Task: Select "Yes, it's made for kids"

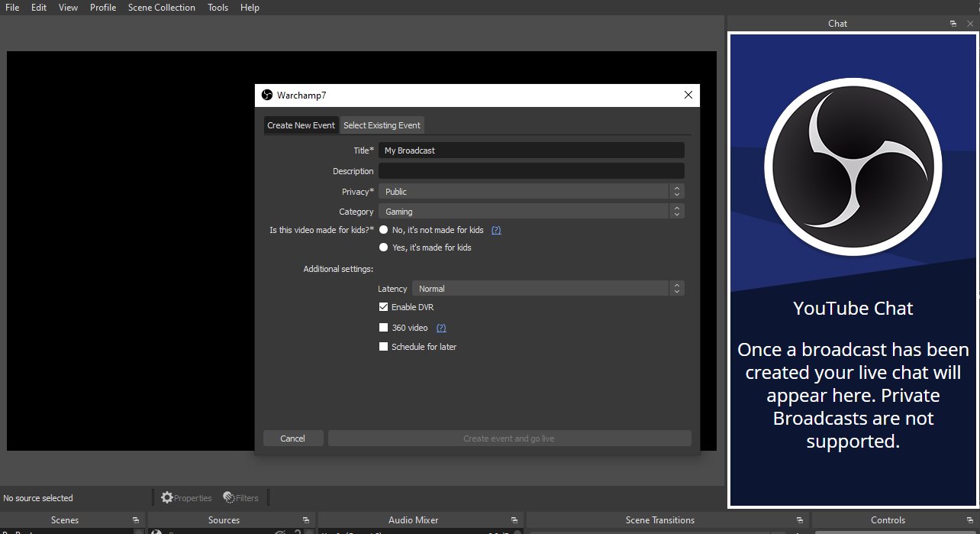Action: (384, 248)
